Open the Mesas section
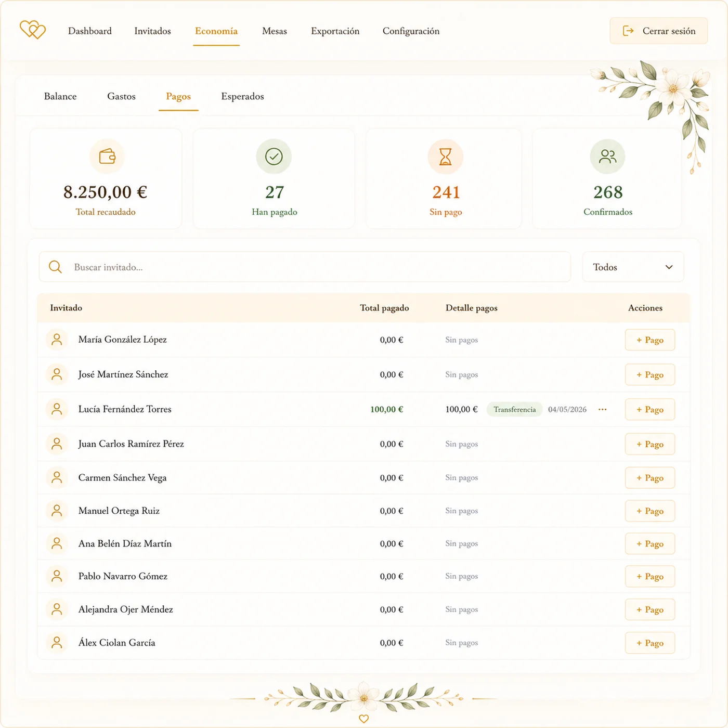728x728 pixels. 275,31
